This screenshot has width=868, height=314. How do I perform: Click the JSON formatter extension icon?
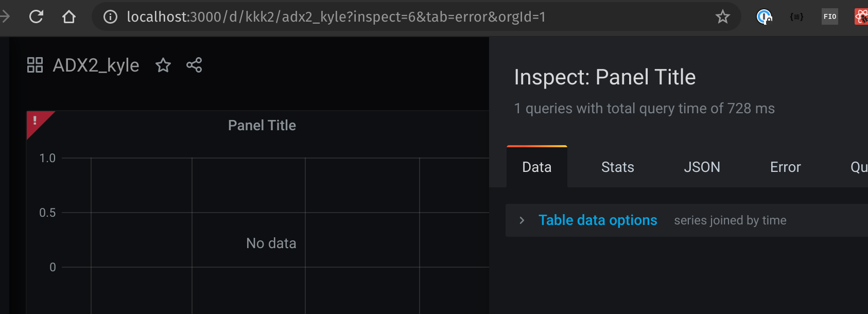tap(796, 16)
